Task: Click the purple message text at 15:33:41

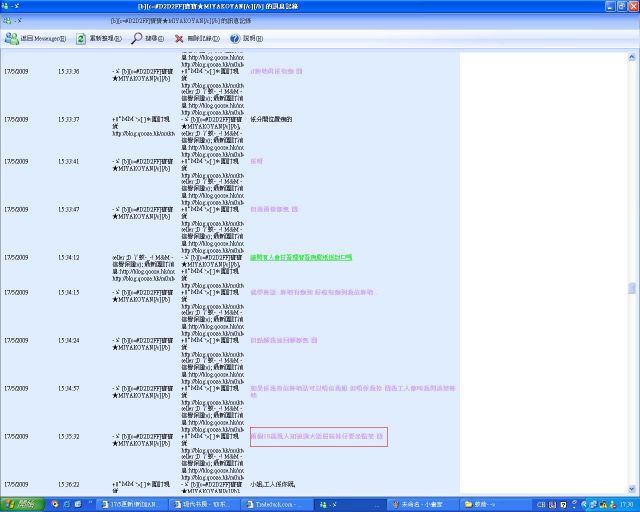Action: click(256, 161)
